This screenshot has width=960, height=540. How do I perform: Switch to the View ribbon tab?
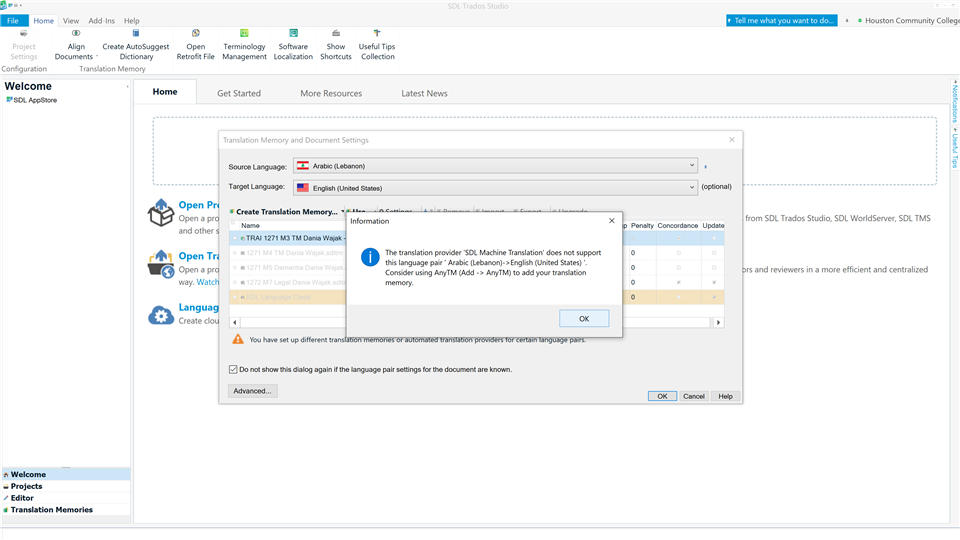point(71,20)
